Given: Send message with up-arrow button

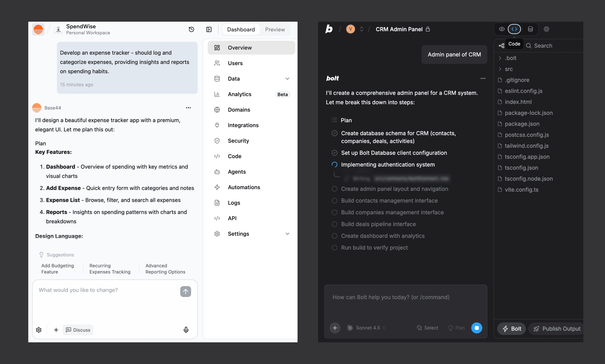Looking at the screenshot, I should [185, 291].
